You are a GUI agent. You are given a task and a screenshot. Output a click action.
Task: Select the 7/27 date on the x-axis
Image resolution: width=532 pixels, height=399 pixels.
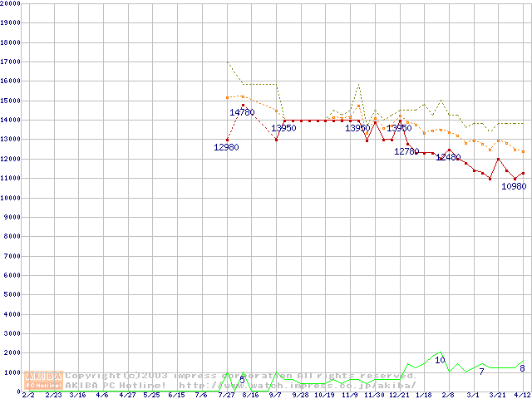226,395
